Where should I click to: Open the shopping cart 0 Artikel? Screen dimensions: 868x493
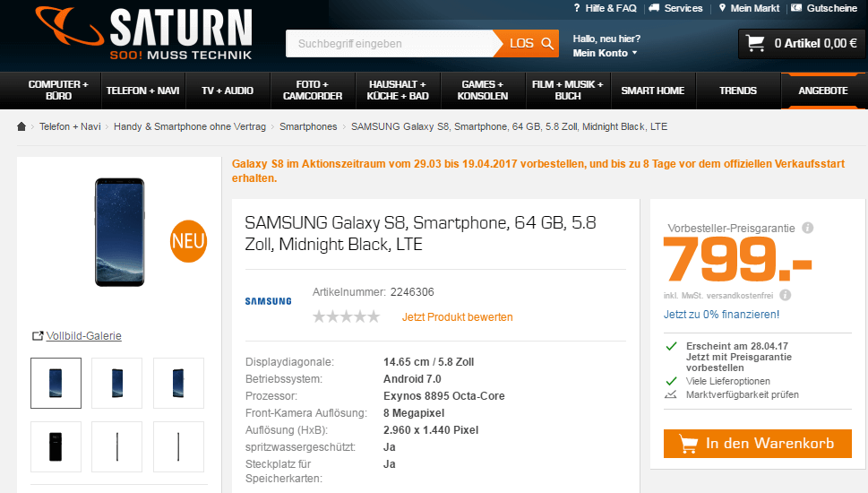coord(802,44)
